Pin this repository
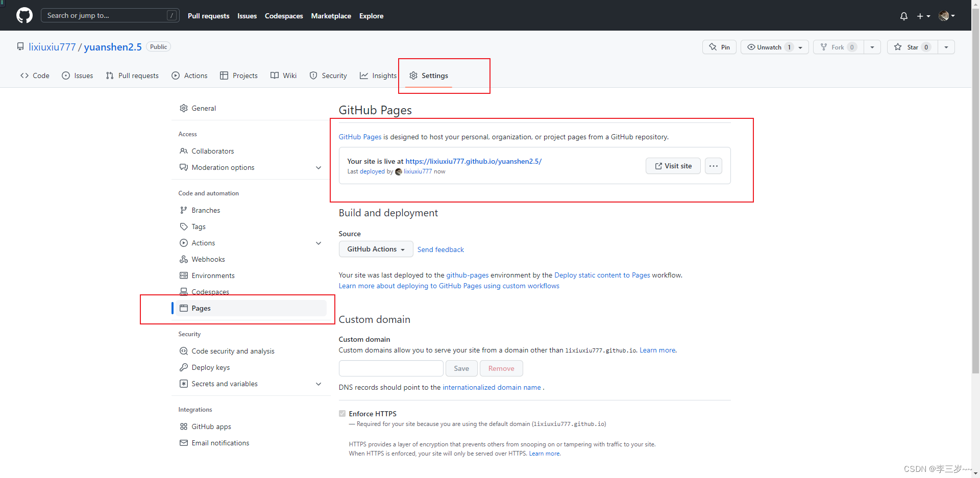The image size is (980, 478). pyautogui.click(x=719, y=47)
